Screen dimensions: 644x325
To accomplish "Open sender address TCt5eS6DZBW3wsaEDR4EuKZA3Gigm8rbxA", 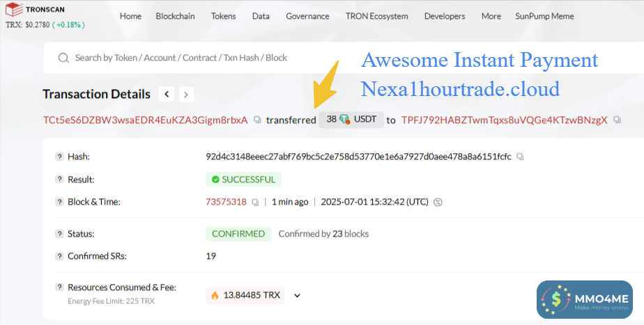I will click(x=146, y=120).
